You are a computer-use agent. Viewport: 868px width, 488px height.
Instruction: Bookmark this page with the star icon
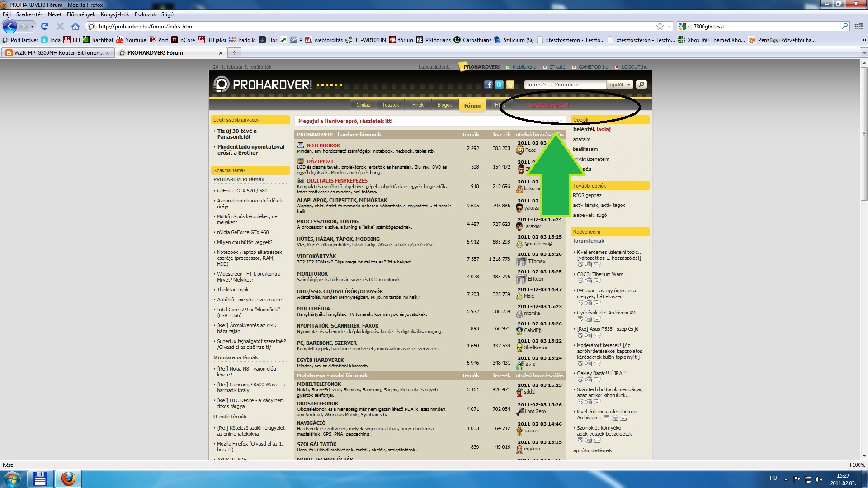660,26
